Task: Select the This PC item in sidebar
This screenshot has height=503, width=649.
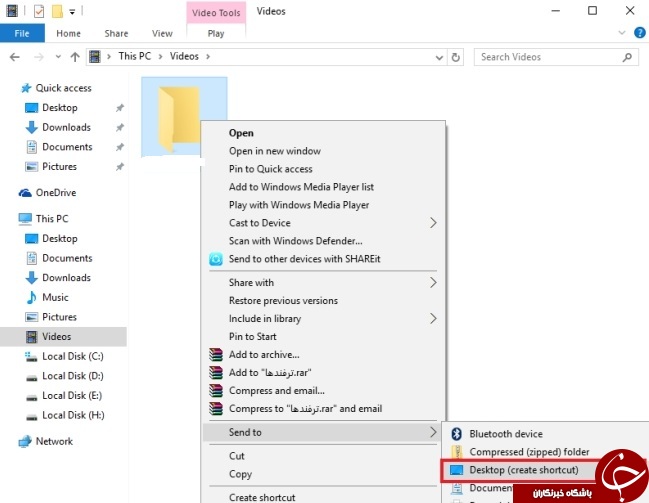Action: tap(43, 219)
